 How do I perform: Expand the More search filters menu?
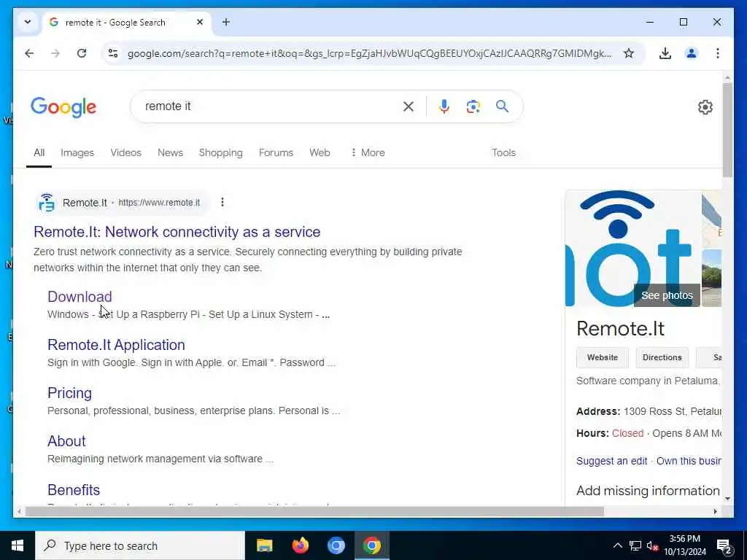pyautogui.click(x=368, y=153)
